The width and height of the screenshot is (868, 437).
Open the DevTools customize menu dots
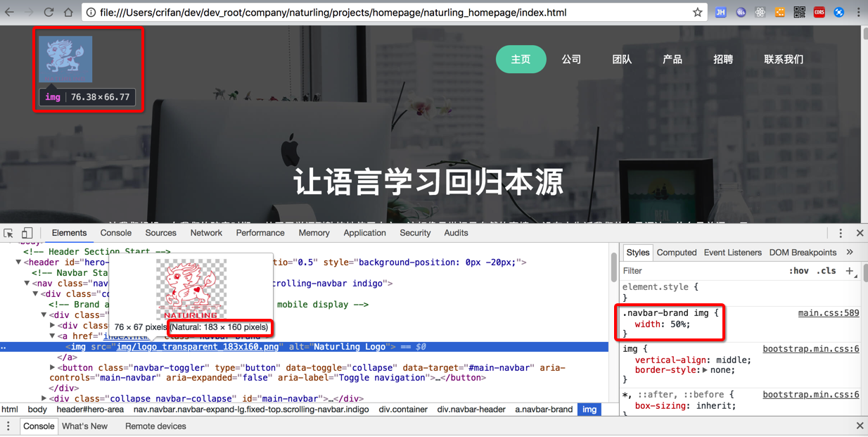tap(841, 233)
